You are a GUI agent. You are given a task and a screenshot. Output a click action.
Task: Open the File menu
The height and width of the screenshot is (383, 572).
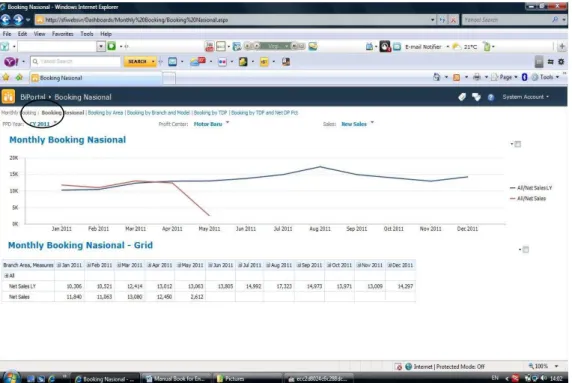coord(7,34)
